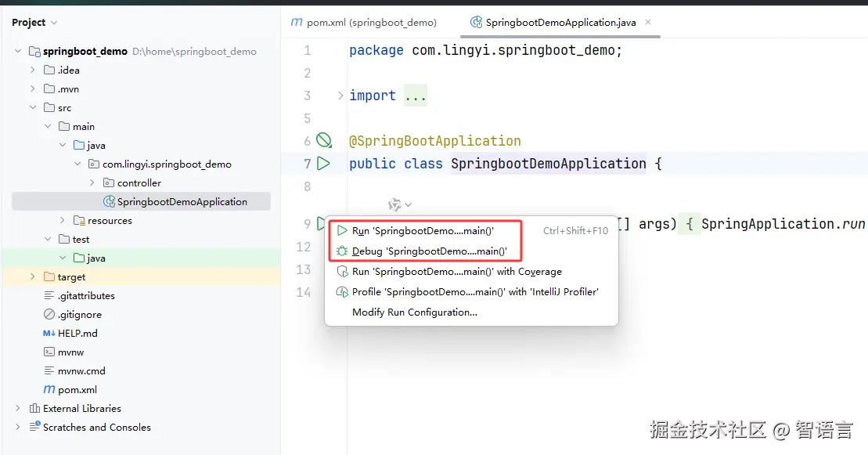The height and width of the screenshot is (455, 868).
Task: Expand the folded import statement on line 3
Action: [x=340, y=96]
